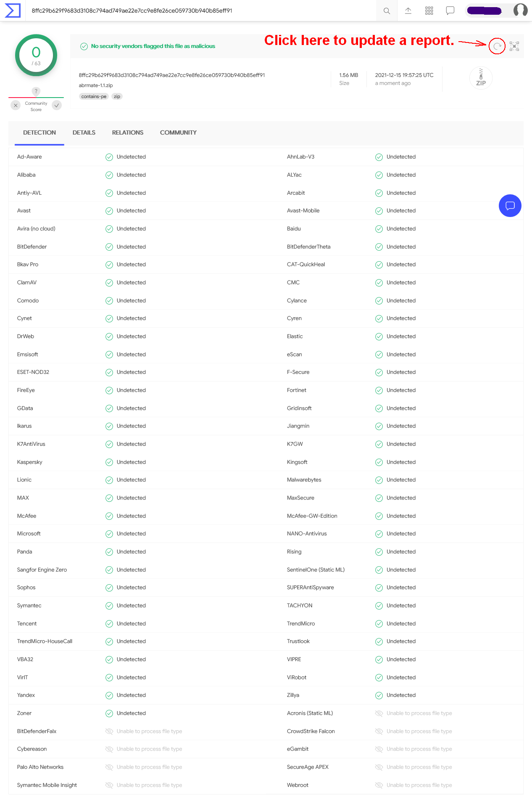
Task: Click Zoner undetected check icon
Action: pyautogui.click(x=109, y=713)
